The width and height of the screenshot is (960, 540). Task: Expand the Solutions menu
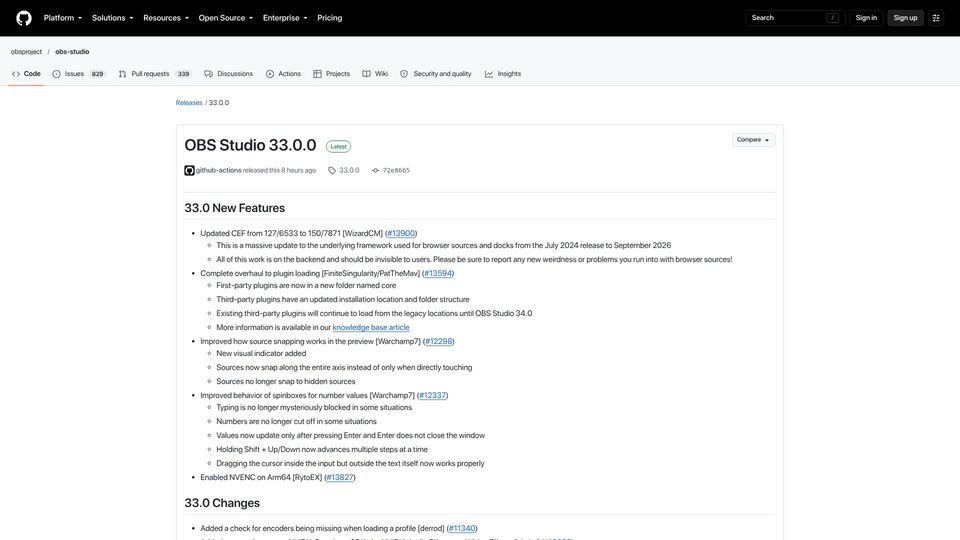coord(112,18)
